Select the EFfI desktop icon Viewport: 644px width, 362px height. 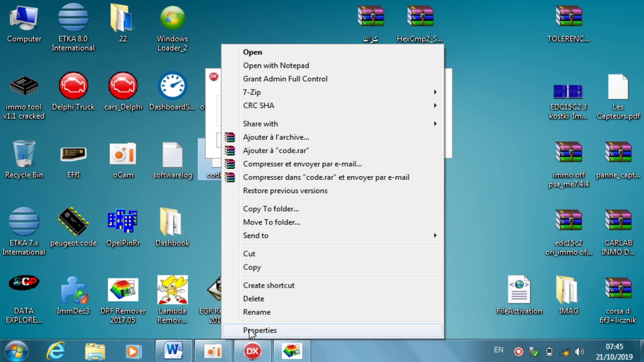coord(73,159)
